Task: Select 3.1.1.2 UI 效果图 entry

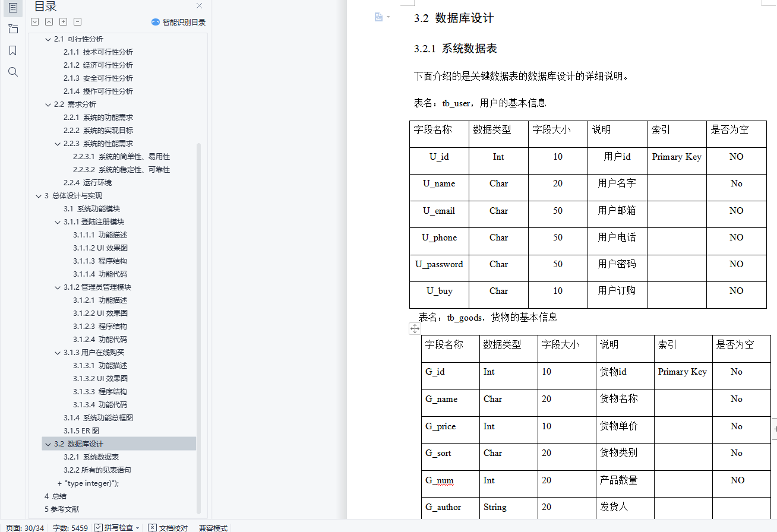Action: (100, 248)
